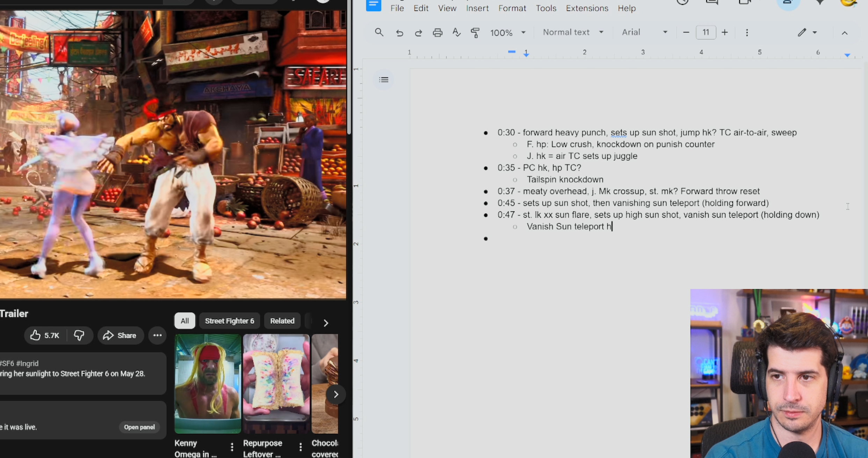Open the search the menus magnifier

[379, 32]
